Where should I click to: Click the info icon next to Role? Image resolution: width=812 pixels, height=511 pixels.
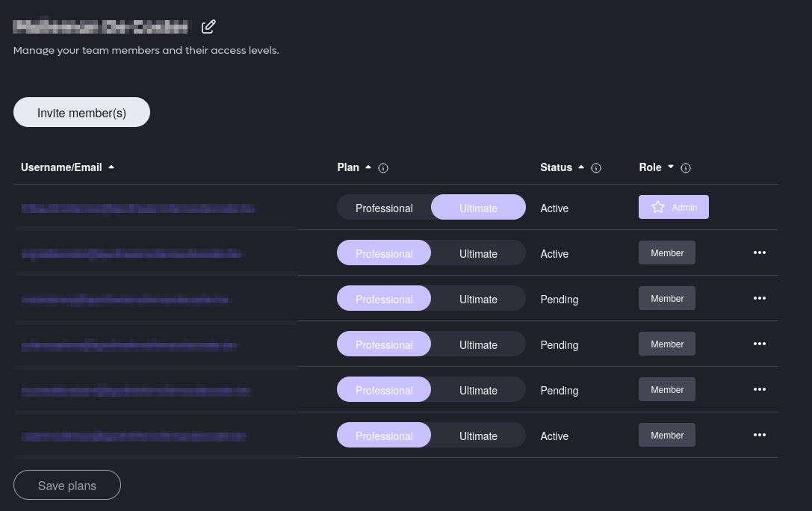[x=686, y=168]
